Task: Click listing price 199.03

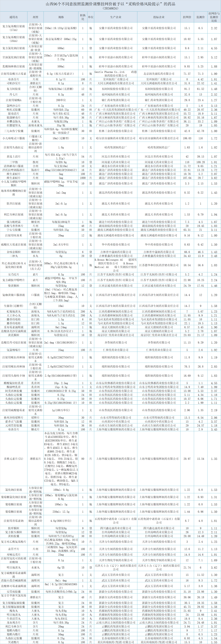Action: (x=187, y=138)
